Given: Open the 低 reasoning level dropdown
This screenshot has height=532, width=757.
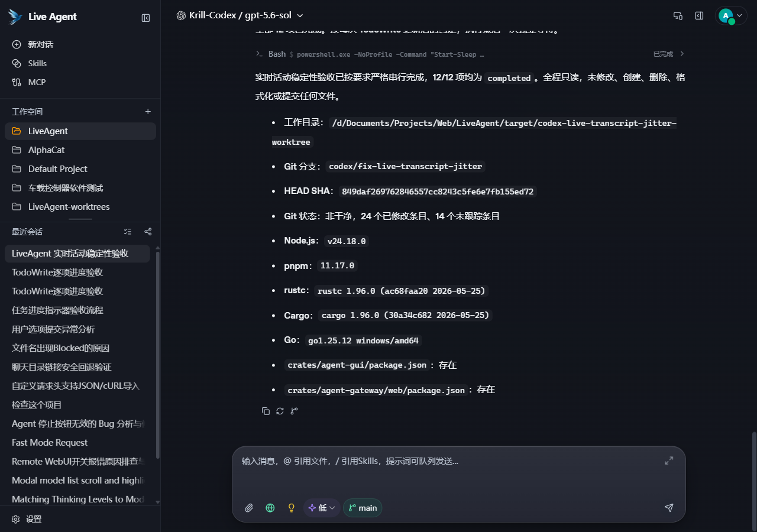Looking at the screenshot, I should (322, 508).
